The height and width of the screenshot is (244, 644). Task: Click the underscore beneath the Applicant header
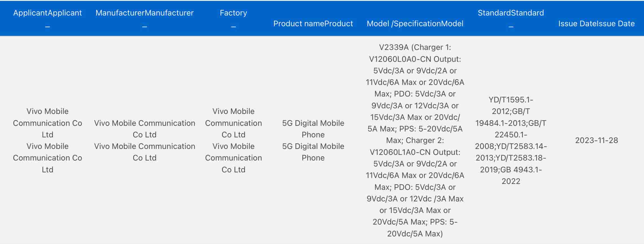[47, 27]
